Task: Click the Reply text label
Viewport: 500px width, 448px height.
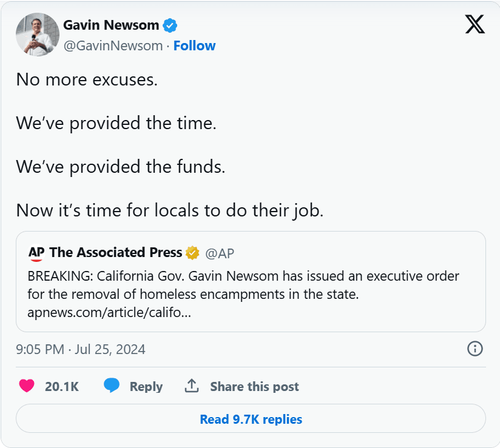Action: click(146, 387)
